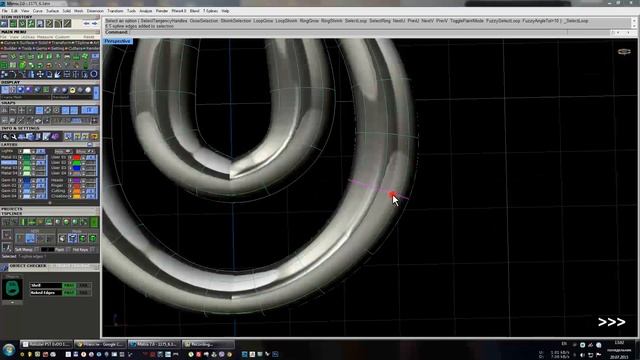Click the wide blue button in Snaps top row
Image resolution: width=640 pixels, height=360 pixels.
89,110
